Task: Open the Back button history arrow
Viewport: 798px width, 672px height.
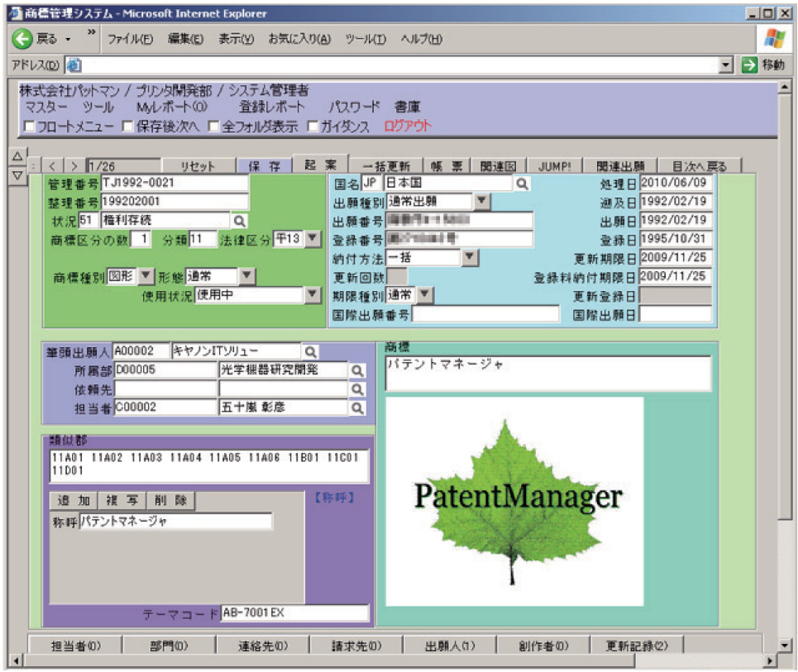Action: (68, 39)
